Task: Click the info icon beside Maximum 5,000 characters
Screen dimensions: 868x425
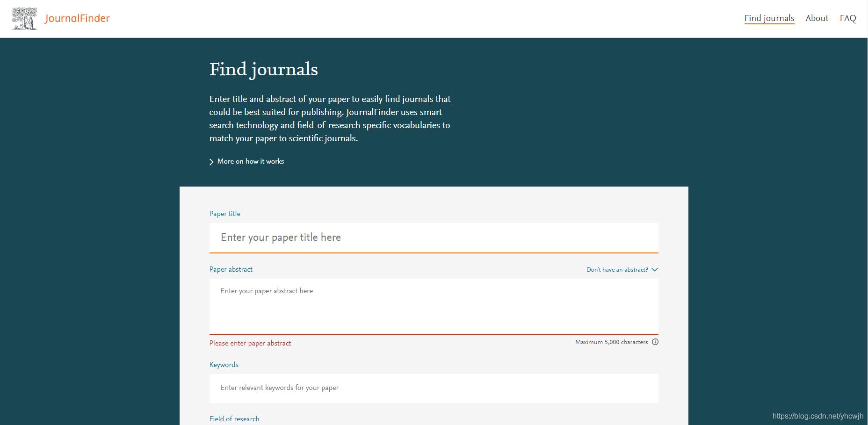Action: pyautogui.click(x=655, y=342)
